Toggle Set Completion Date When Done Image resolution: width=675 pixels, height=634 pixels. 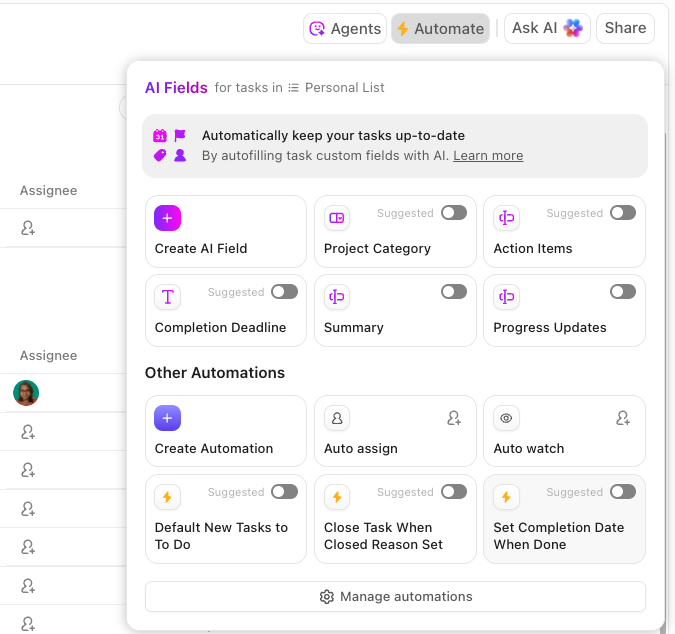[623, 492]
